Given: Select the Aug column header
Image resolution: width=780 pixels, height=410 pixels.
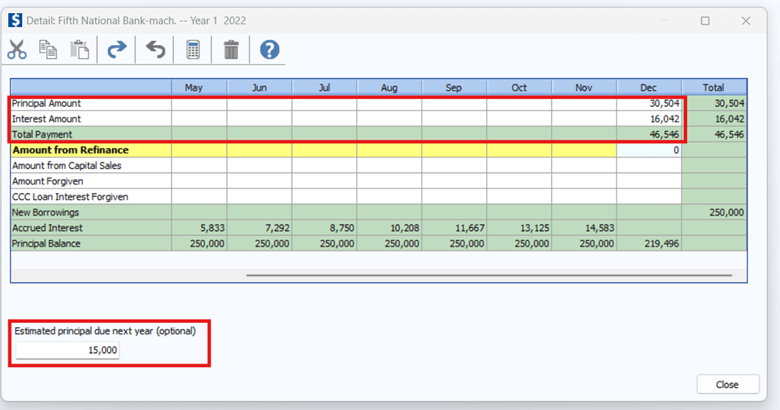Looking at the screenshot, I should [x=390, y=88].
